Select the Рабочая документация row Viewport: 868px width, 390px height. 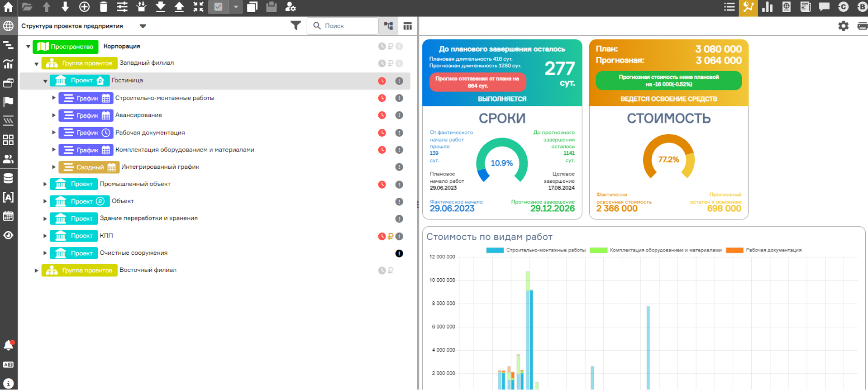coord(215,133)
